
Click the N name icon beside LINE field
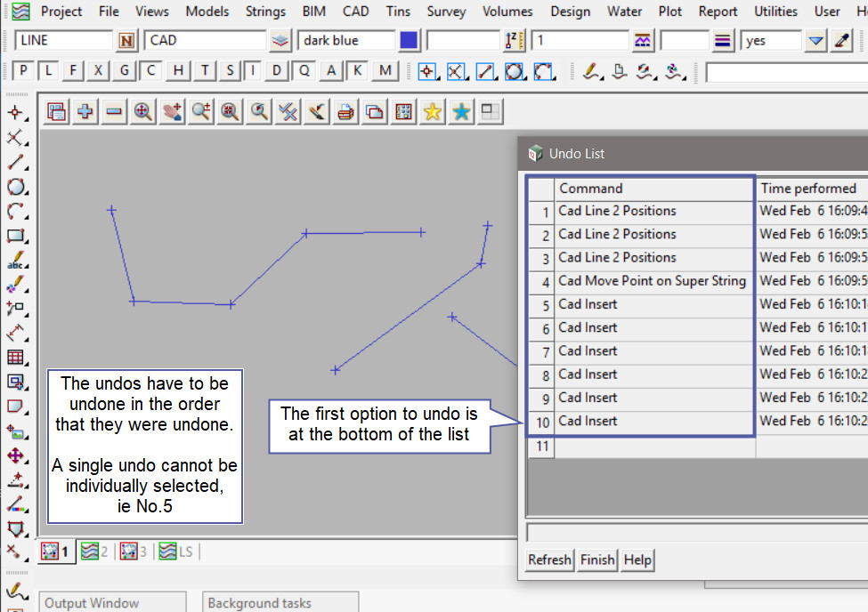point(126,41)
